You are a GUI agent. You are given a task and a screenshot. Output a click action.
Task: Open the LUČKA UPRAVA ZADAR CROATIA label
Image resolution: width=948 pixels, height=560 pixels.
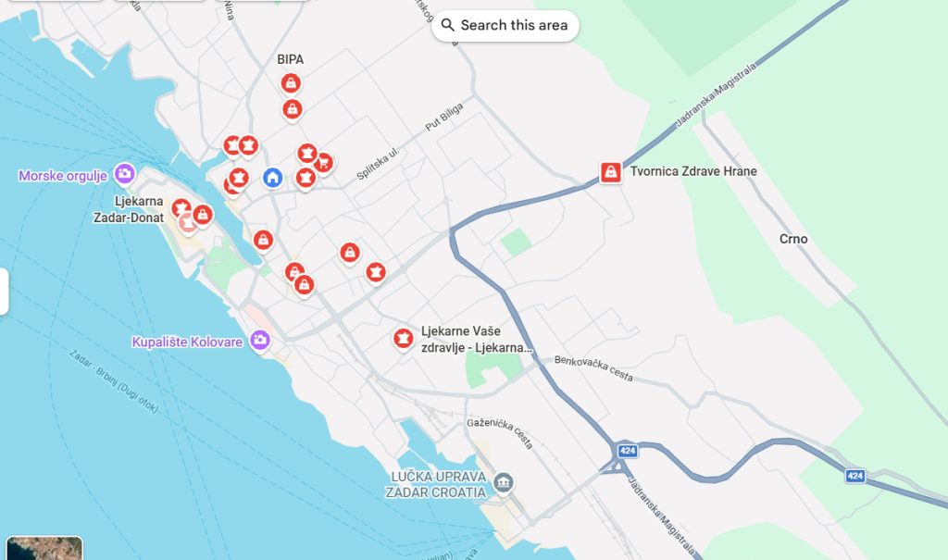click(x=436, y=484)
